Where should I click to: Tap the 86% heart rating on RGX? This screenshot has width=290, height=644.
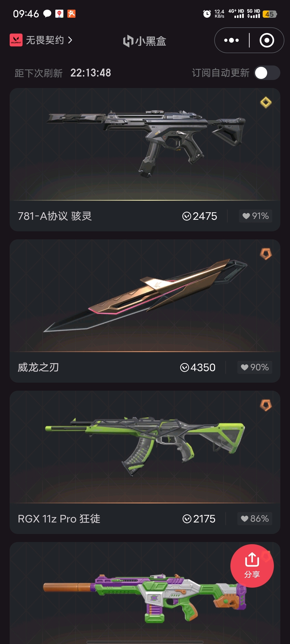(x=255, y=519)
